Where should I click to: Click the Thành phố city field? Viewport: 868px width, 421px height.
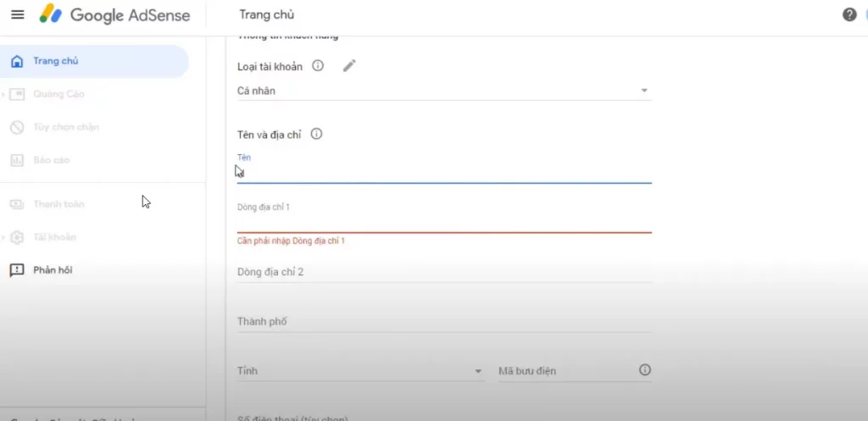(443, 322)
